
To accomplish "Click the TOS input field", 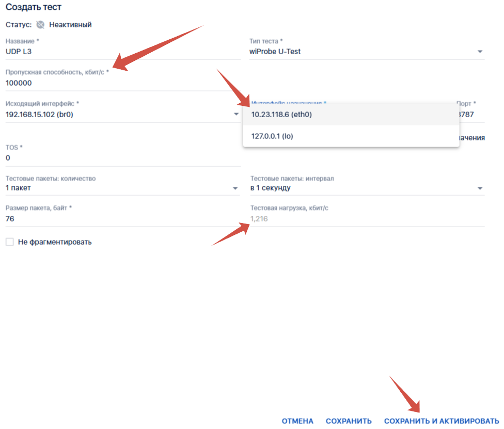I will 122,158.
